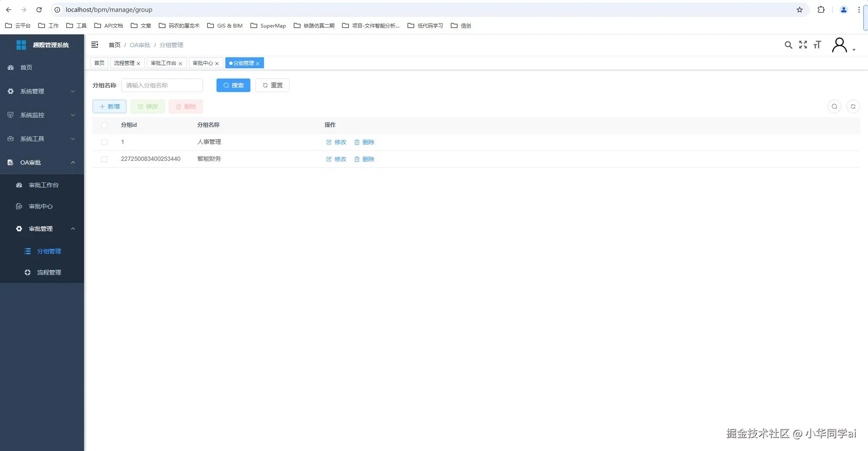
Task: Close the 审批工作台 page tab
Action: click(180, 64)
